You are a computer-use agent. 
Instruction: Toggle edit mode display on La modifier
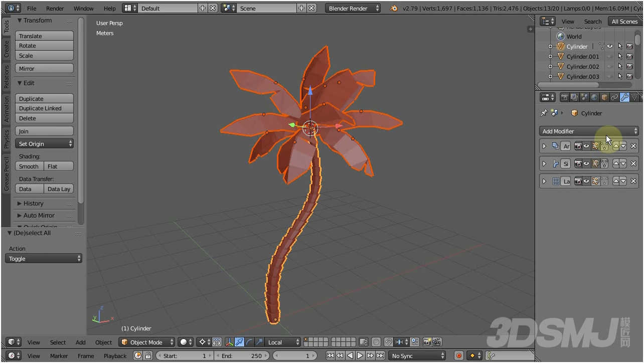[595, 181]
